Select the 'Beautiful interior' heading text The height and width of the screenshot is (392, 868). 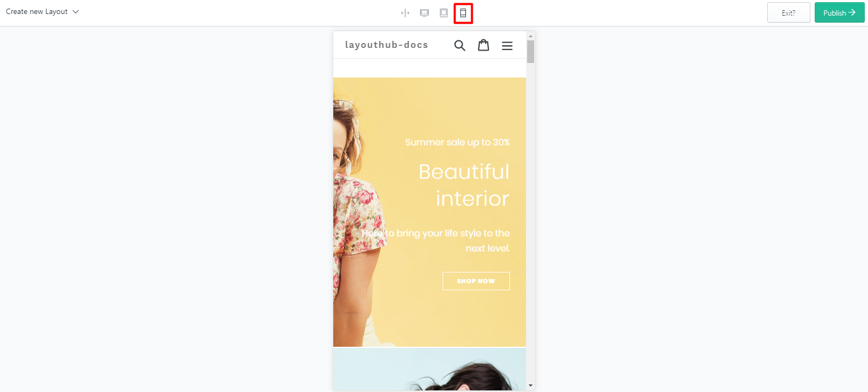click(x=464, y=185)
